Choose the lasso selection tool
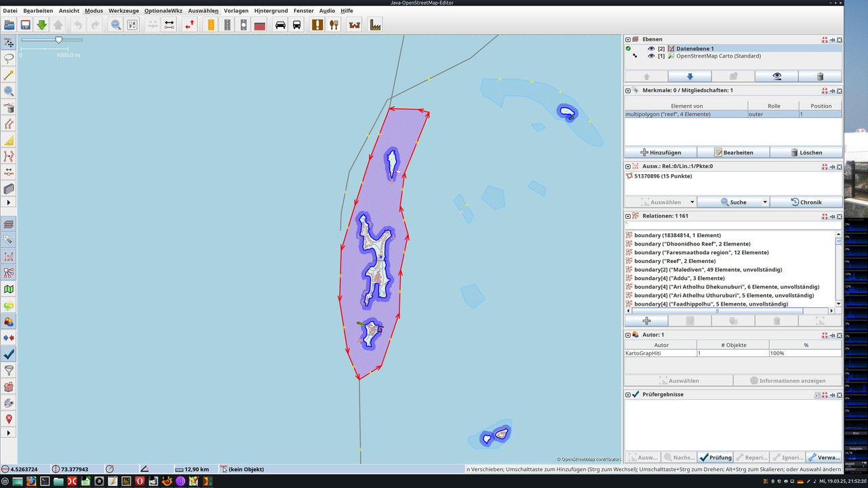Image resolution: width=868 pixels, height=488 pixels. click(9, 59)
